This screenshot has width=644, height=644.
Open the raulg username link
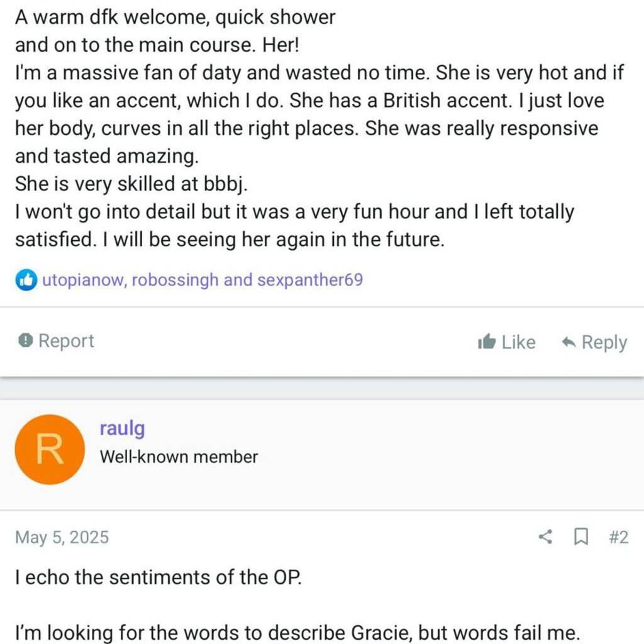[122, 429]
